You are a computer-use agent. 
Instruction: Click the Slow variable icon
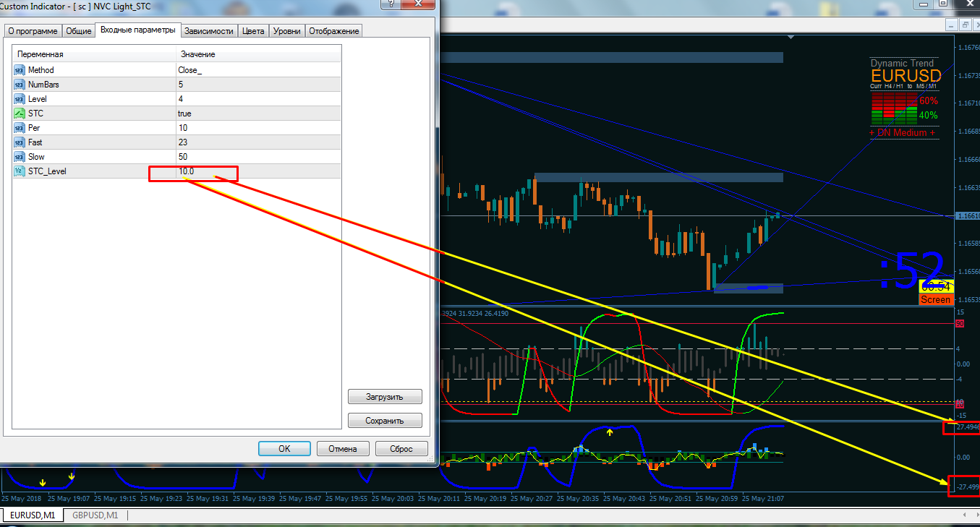(x=19, y=157)
